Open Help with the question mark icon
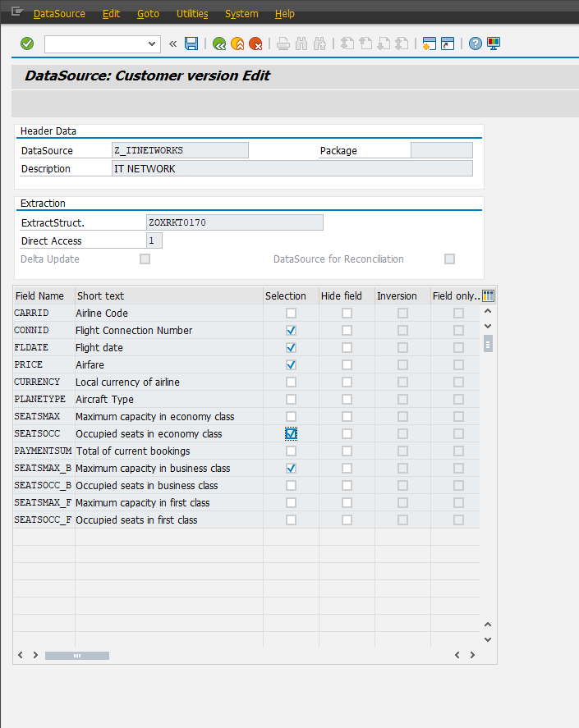This screenshot has width=579, height=728. [x=476, y=43]
